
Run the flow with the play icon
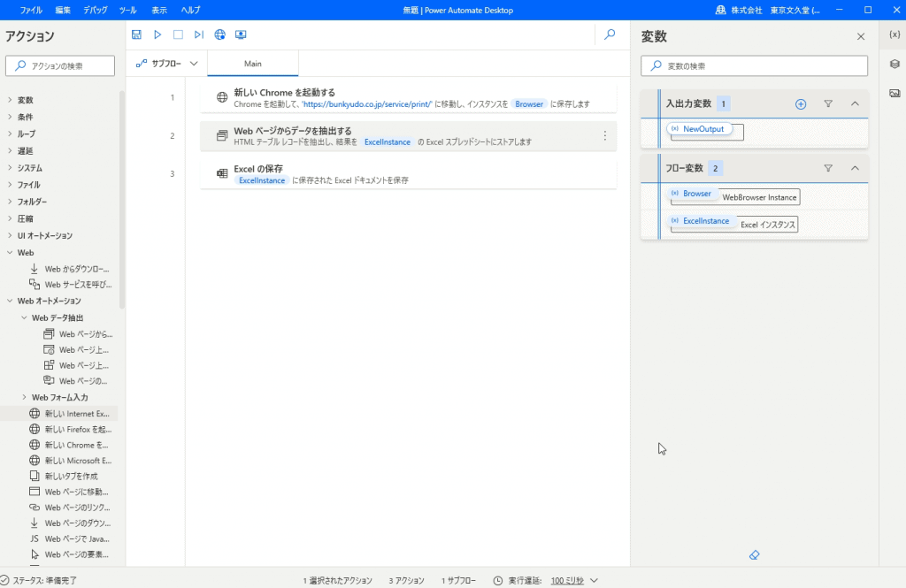(157, 34)
